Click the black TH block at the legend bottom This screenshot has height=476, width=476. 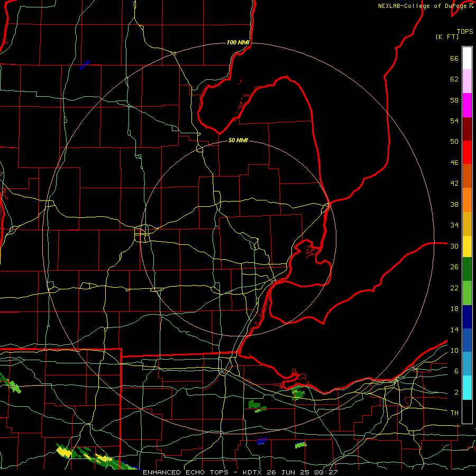pyautogui.click(x=467, y=411)
